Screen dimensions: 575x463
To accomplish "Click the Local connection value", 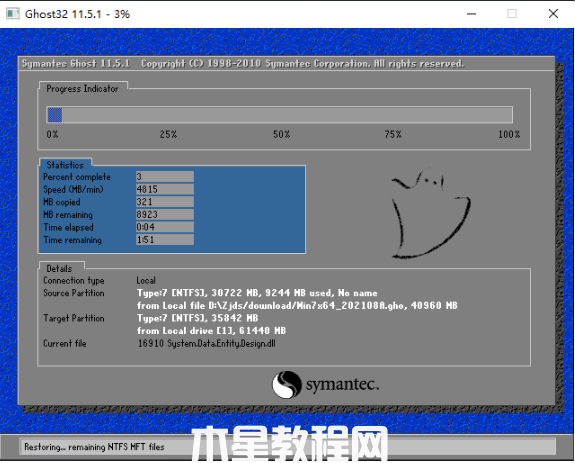I will click(146, 280).
